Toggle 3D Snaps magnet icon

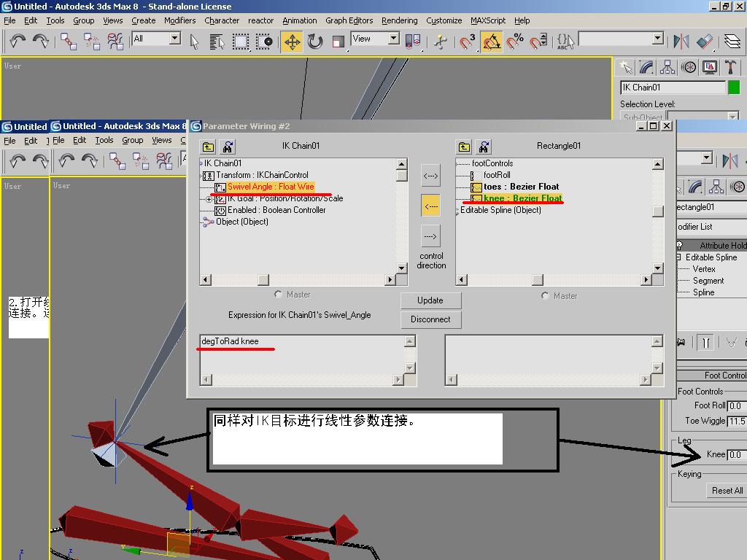pos(467,42)
